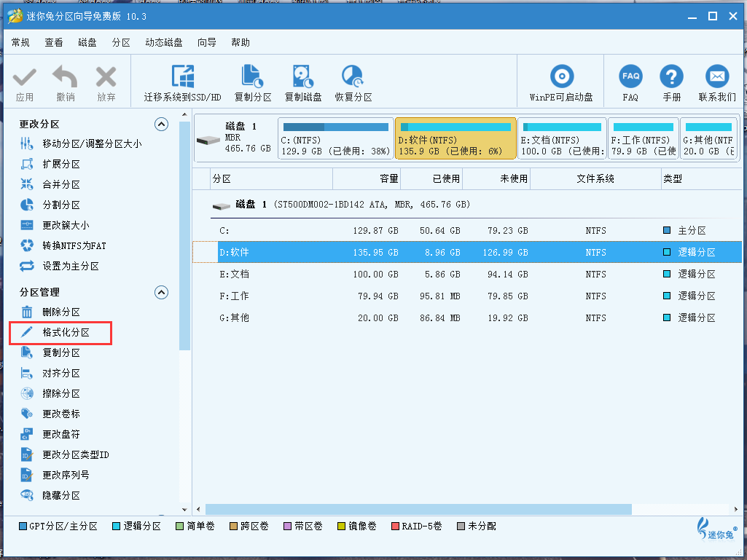The image size is (747, 560).
Task: Select Set as Primary (设置为主分区)
Action: pos(60,267)
